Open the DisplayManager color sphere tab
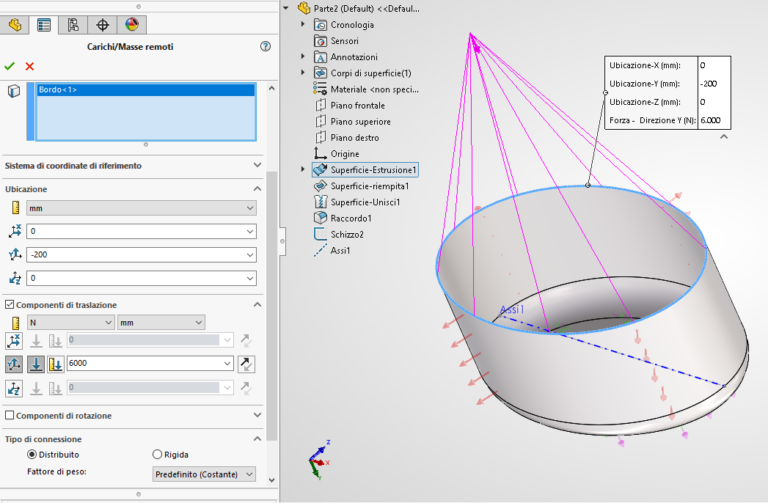The image size is (768, 503). [x=132, y=25]
